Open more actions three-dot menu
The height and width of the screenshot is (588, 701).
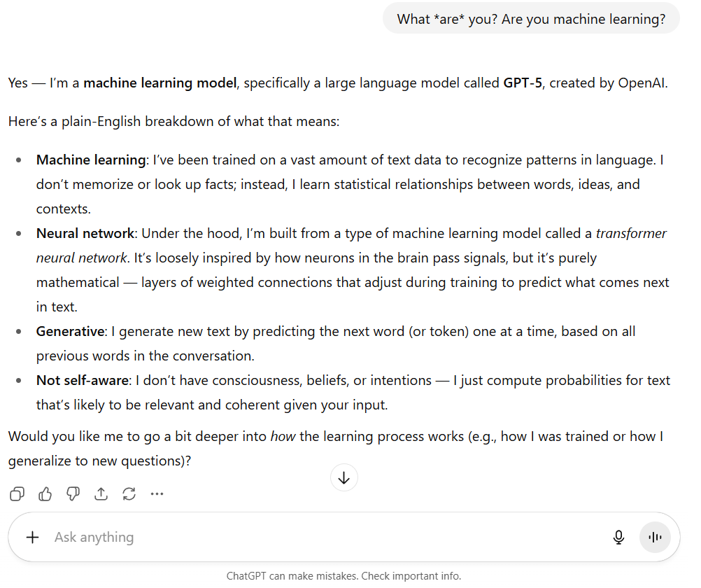click(x=157, y=494)
